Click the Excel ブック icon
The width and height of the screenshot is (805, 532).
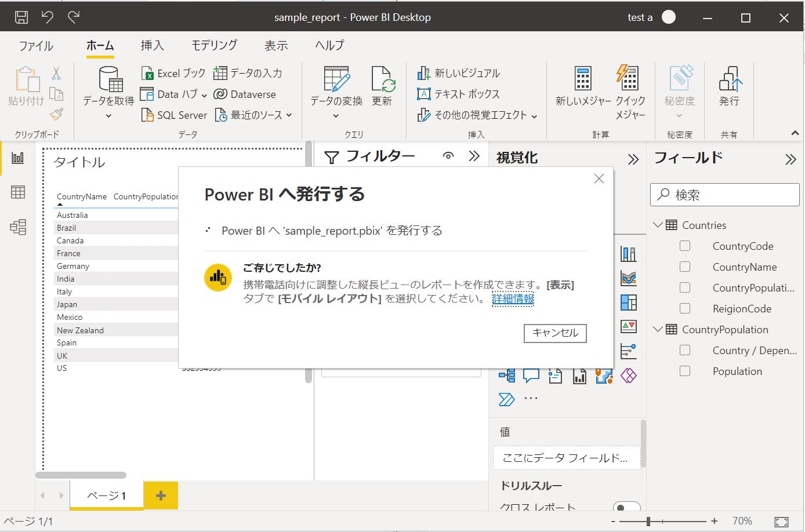coord(147,73)
